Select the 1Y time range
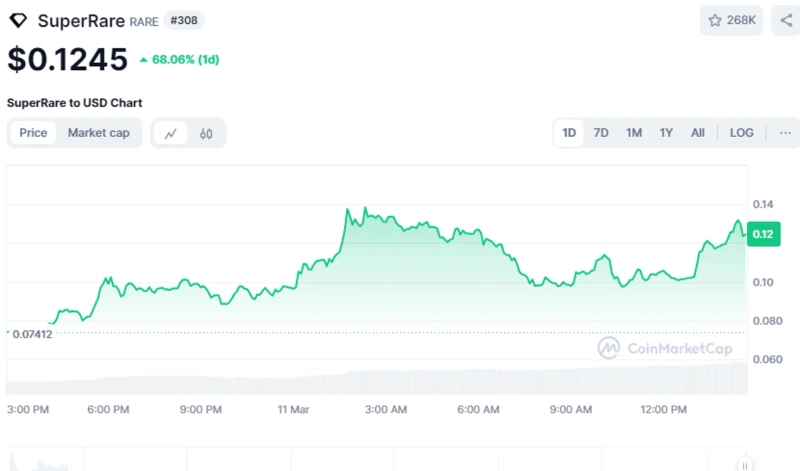800x471 pixels. point(665,133)
